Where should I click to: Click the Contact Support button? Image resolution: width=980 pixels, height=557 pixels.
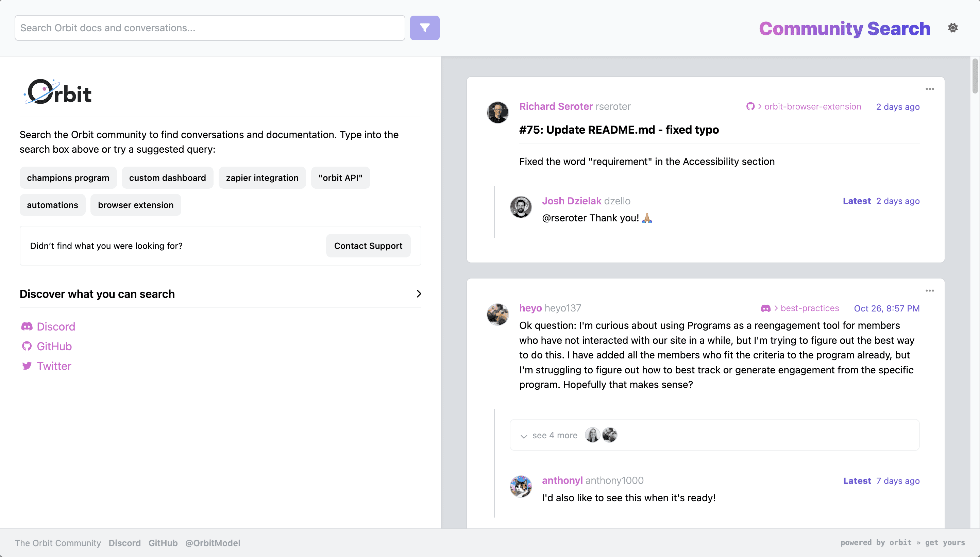(x=368, y=246)
